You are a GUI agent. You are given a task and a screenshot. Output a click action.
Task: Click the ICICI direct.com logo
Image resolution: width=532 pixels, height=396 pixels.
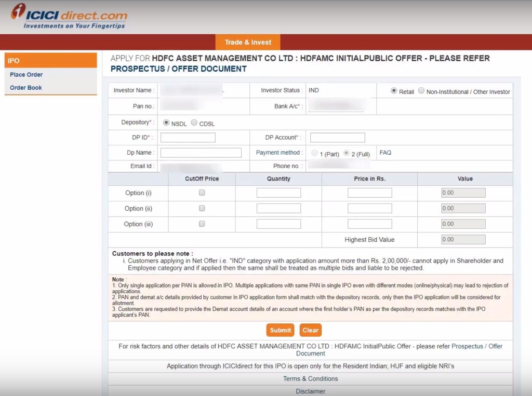pyautogui.click(x=69, y=16)
